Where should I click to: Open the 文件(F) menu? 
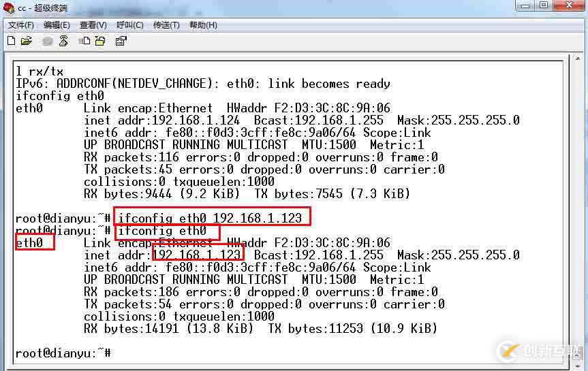[x=21, y=25]
